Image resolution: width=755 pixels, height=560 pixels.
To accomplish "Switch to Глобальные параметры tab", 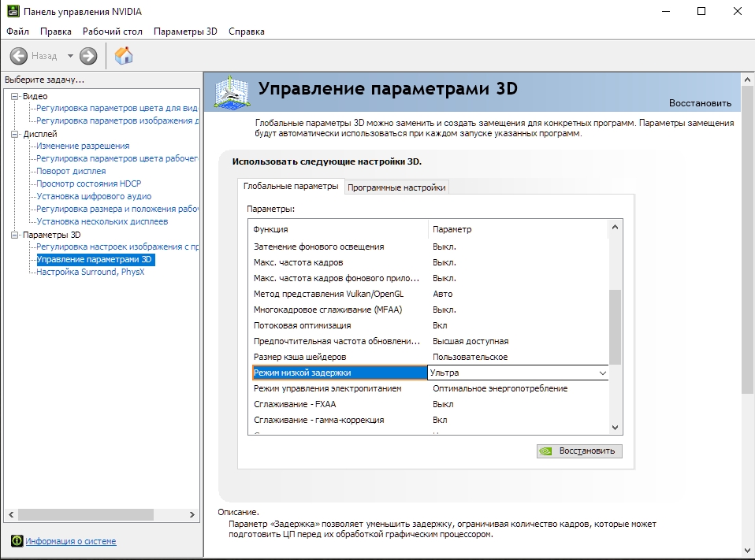I will [291, 186].
